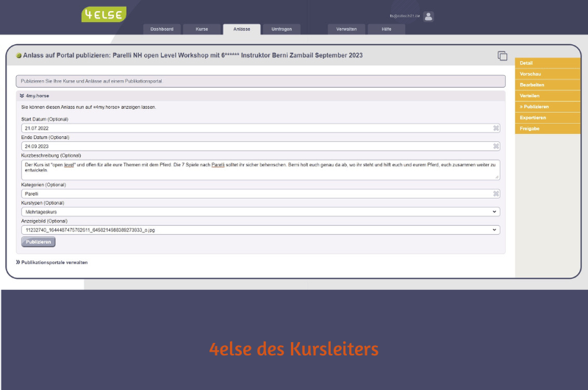Click the copy windows icon beside the title
The image size is (588, 390).
[x=503, y=56]
